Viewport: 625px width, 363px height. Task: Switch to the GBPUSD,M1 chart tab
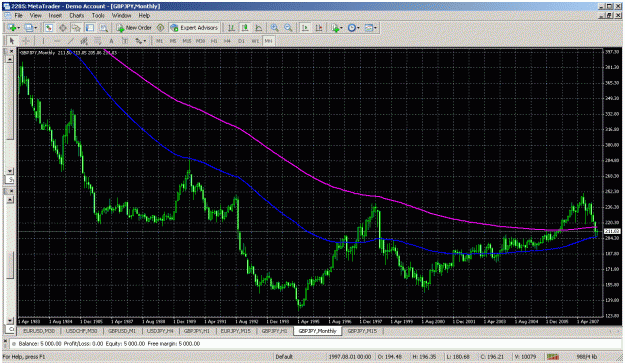[x=122, y=331]
